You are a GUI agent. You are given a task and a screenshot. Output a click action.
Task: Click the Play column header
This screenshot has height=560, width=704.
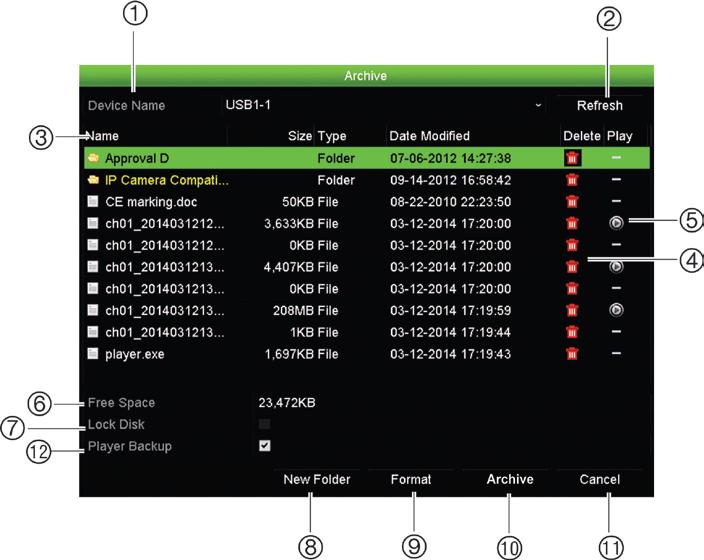tap(620, 136)
